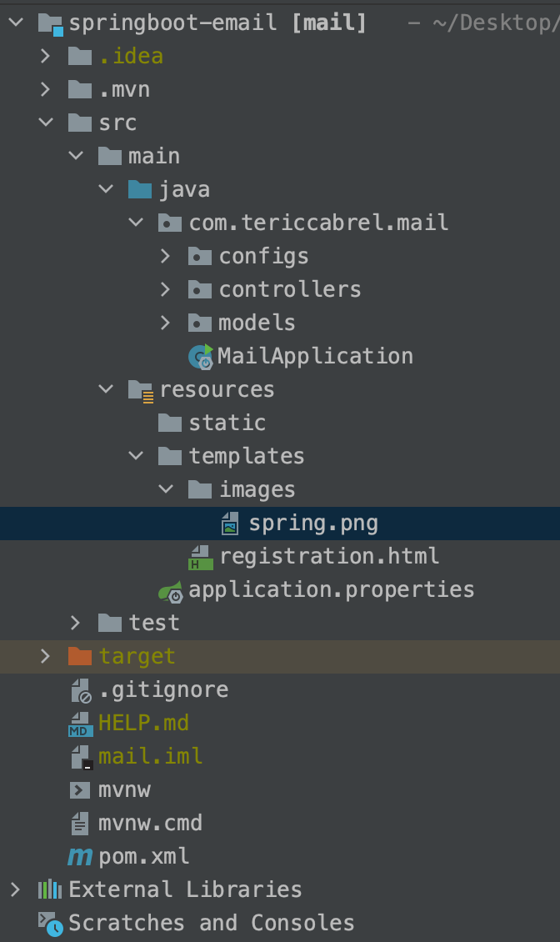Expand the configs package
This screenshot has height=942, width=560.
(165, 256)
